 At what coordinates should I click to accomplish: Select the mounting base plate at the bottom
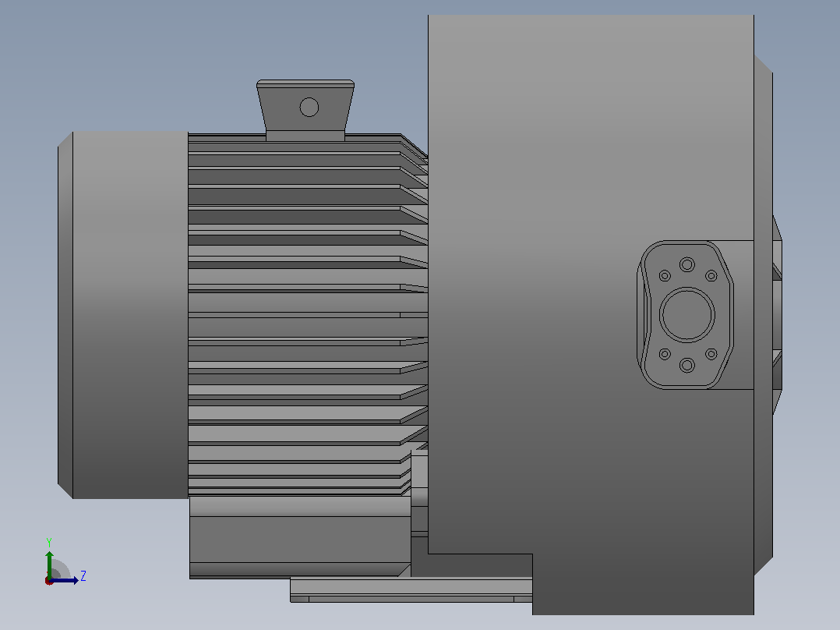[x=411, y=589]
